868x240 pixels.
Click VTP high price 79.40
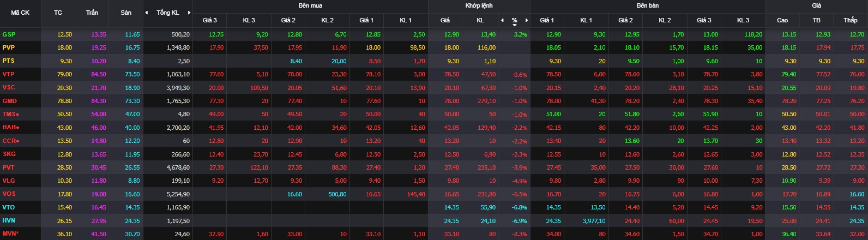[788, 74]
